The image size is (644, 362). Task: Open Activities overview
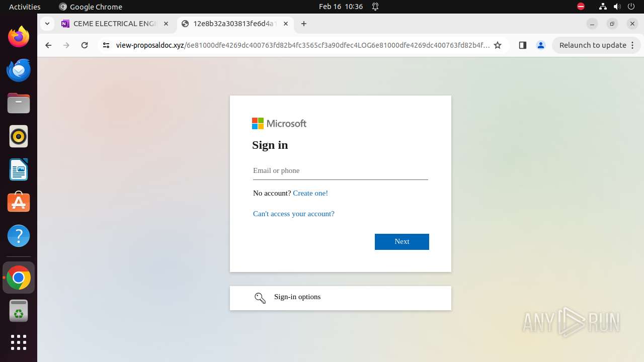[x=25, y=7]
